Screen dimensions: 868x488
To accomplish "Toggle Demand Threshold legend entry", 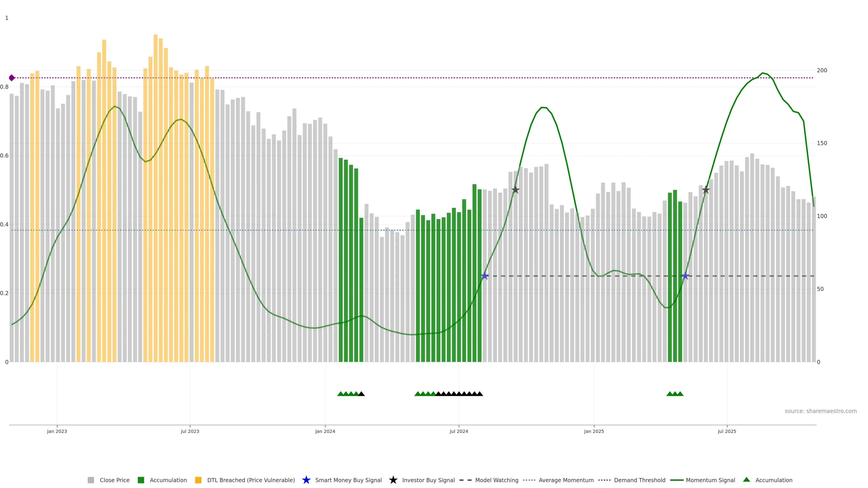I will click(x=639, y=480).
